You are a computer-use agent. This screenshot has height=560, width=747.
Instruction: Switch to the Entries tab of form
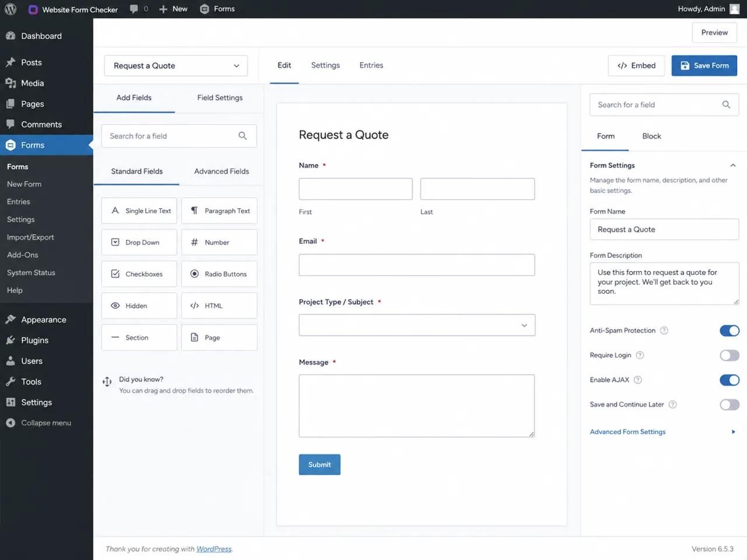(371, 65)
